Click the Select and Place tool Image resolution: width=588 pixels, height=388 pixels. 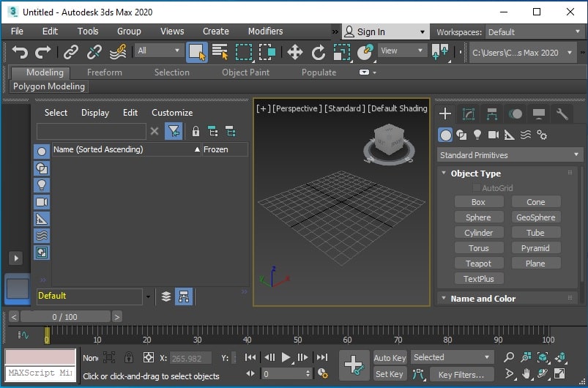(365, 52)
